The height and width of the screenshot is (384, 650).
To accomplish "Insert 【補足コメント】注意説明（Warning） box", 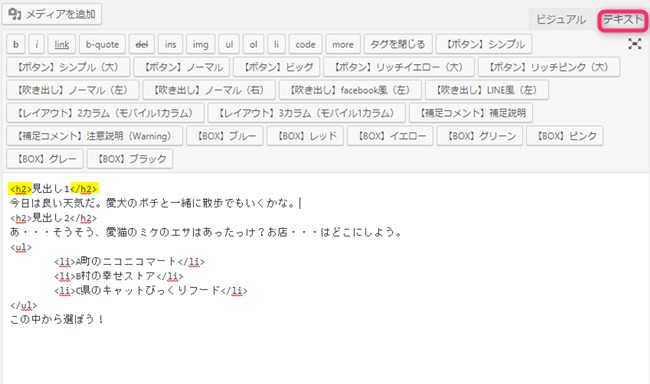I will click(x=95, y=136).
